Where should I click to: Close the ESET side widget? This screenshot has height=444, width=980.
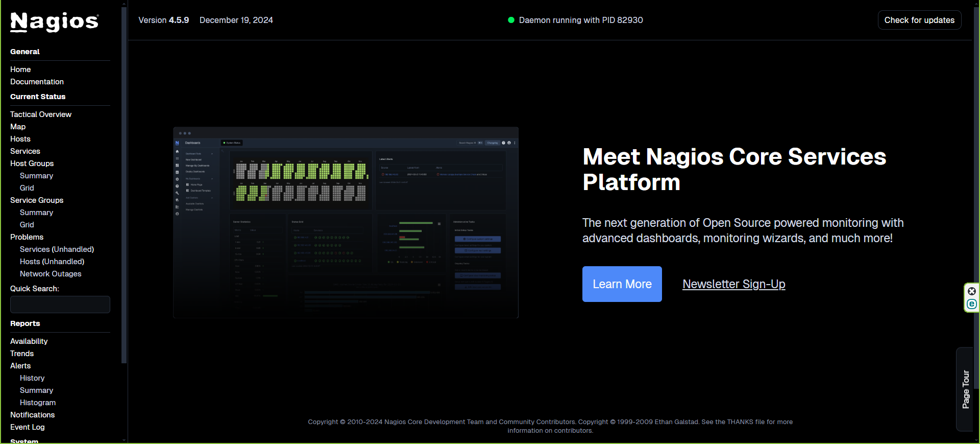(x=972, y=291)
